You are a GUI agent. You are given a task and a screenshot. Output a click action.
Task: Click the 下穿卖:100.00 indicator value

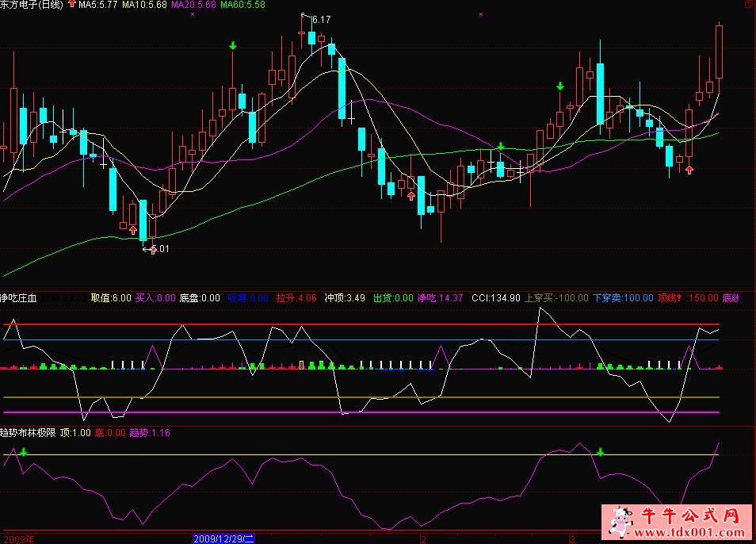[623, 298]
